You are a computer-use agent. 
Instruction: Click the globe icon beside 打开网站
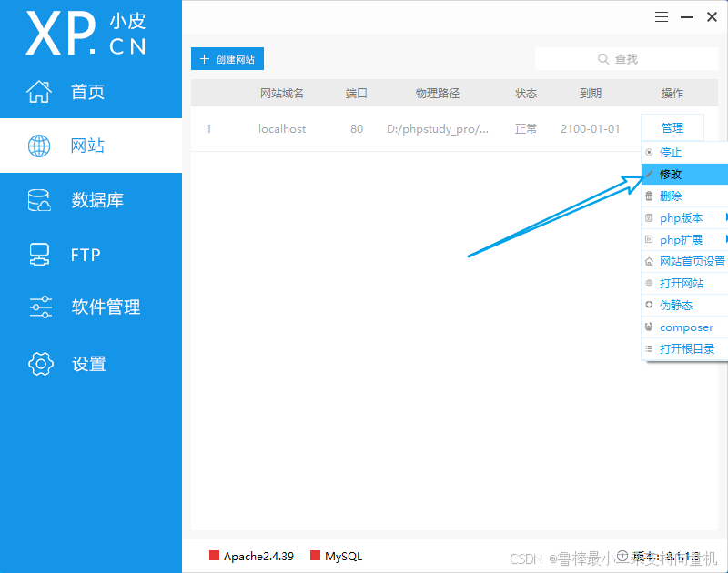(x=649, y=283)
